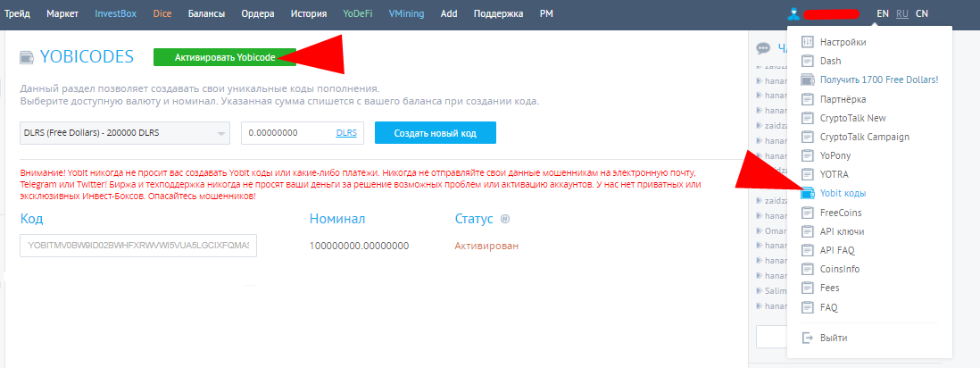Screen dimensions: 980x368
Task: Click the Fees icon
Action: (808, 288)
